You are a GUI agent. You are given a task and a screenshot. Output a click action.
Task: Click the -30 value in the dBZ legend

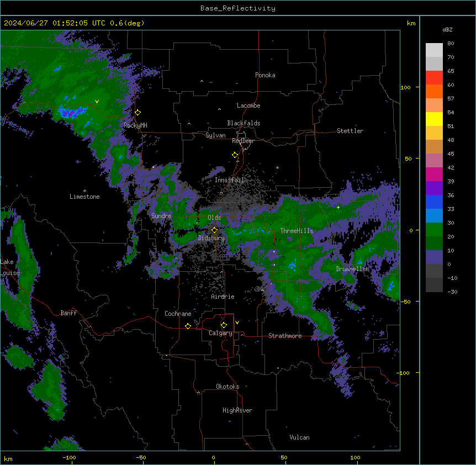coord(452,292)
